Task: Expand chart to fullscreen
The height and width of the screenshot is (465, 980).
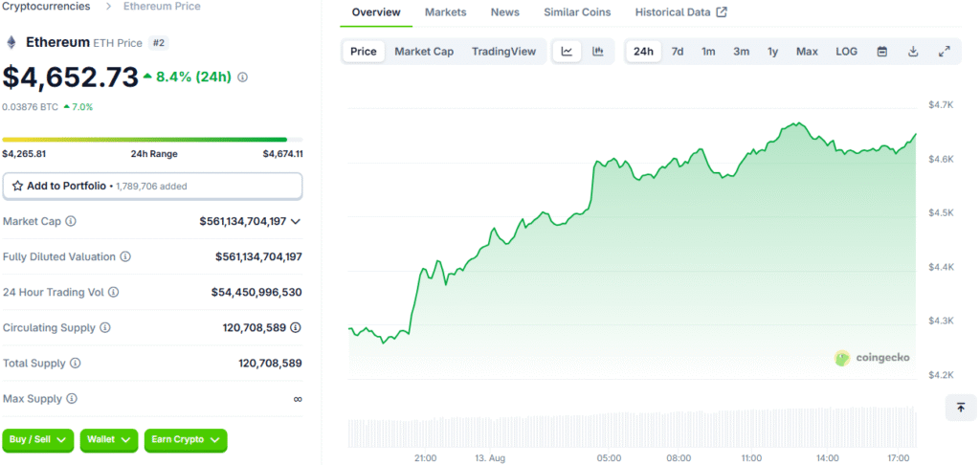Action: (x=945, y=52)
